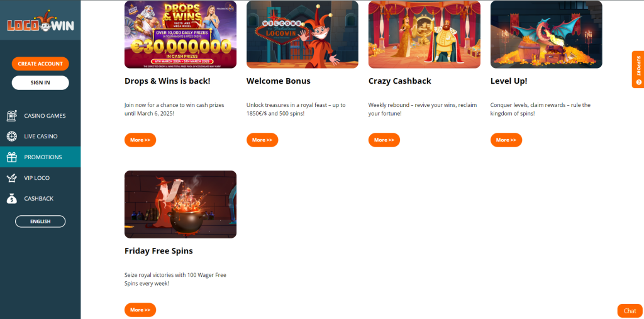This screenshot has height=319, width=644.
Task: Select the roulette wheel Live Casino icon
Action: click(12, 136)
